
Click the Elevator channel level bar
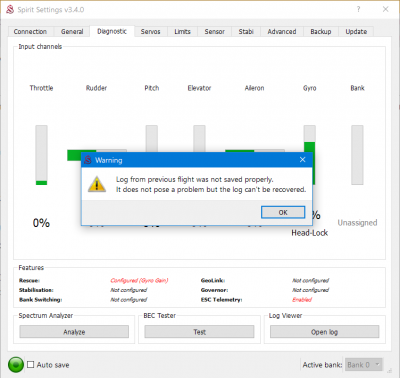click(199, 139)
